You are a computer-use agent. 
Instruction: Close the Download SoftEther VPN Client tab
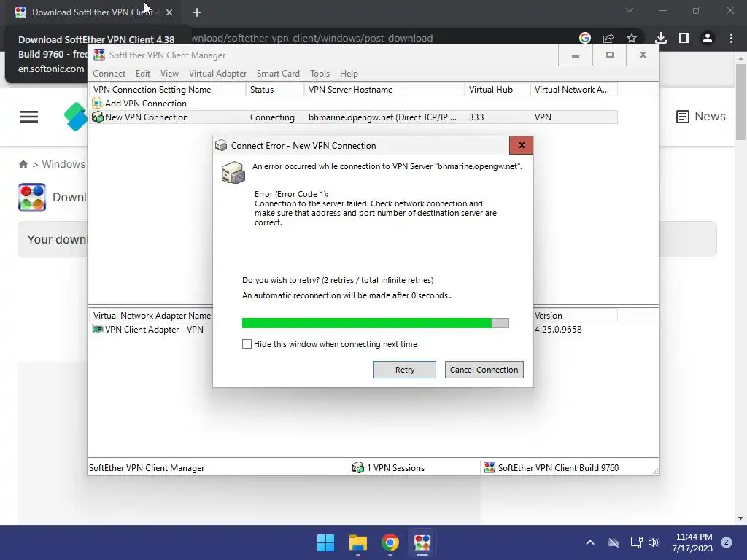(x=169, y=12)
